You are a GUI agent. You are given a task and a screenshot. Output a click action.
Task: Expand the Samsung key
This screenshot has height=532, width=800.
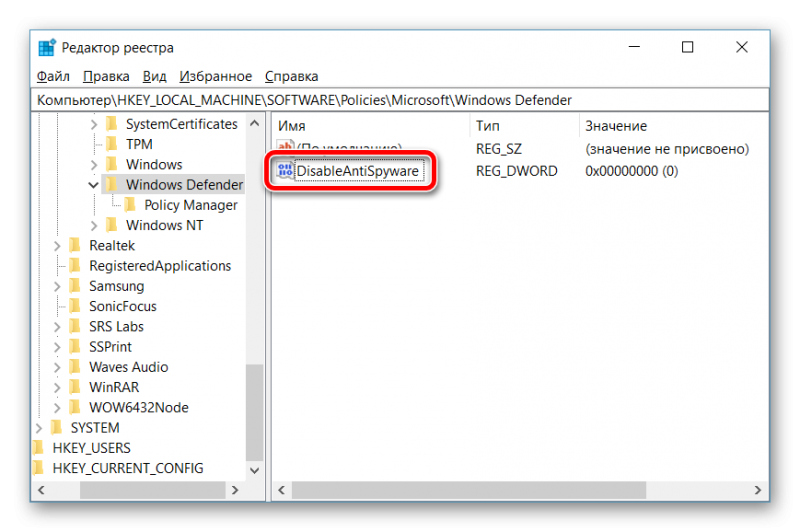[x=57, y=286]
